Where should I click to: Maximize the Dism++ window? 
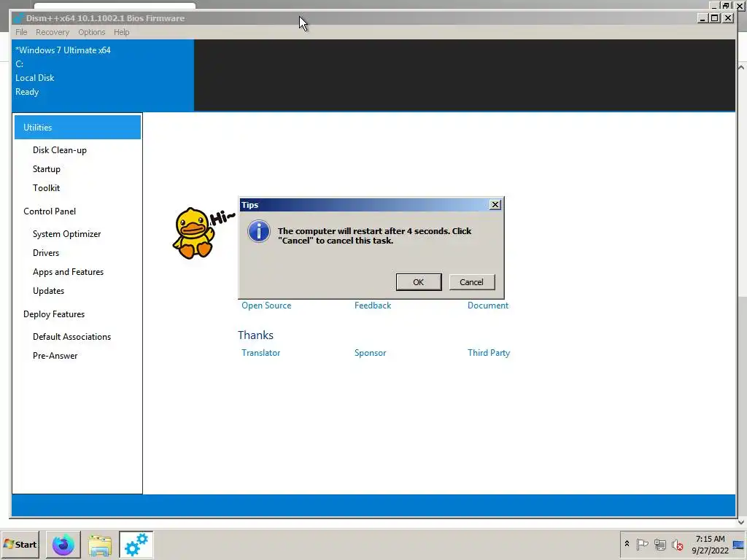pos(715,18)
